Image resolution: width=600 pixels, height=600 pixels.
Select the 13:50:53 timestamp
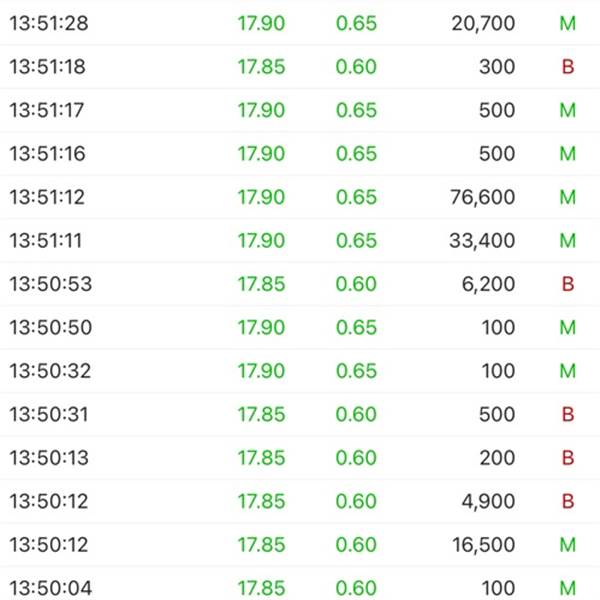(51, 284)
